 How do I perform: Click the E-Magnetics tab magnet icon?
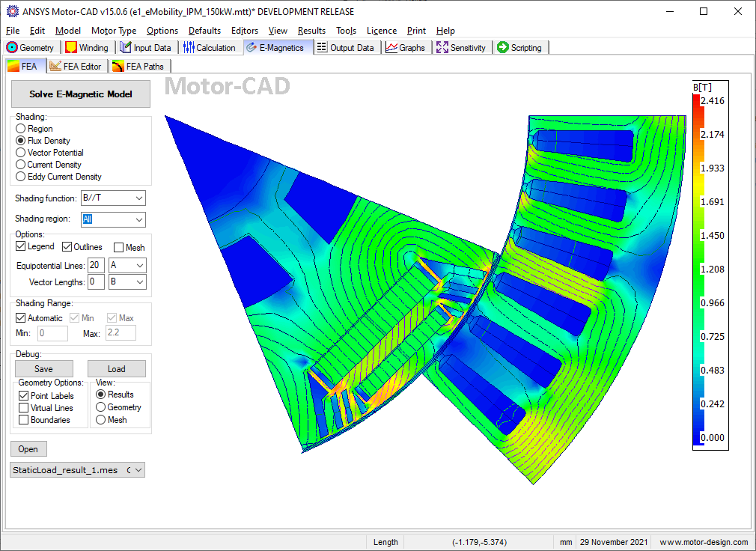[x=252, y=47]
